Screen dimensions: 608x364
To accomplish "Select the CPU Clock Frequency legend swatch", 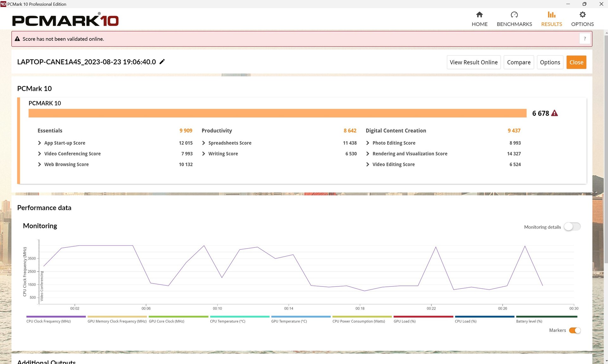I will coord(56,317).
